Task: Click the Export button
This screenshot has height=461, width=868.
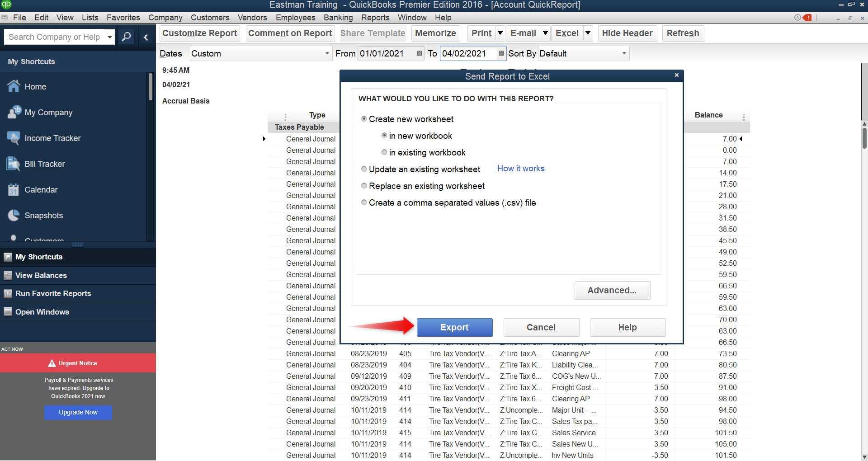Action: coord(454,327)
